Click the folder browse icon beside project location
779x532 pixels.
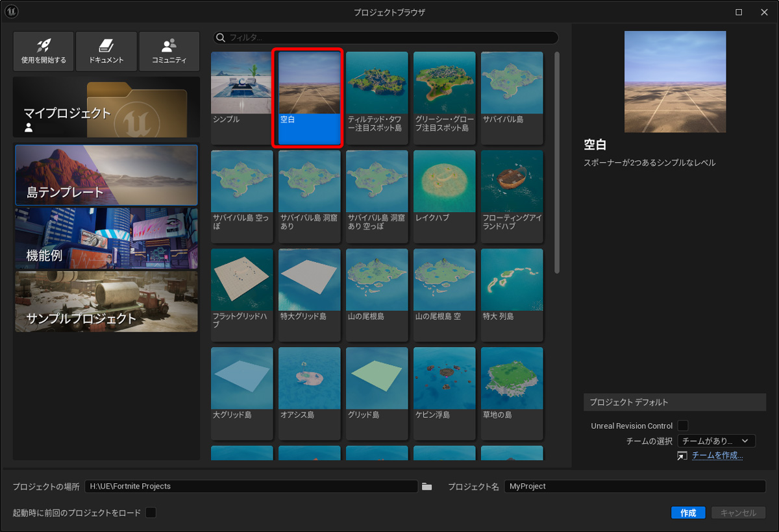click(427, 487)
